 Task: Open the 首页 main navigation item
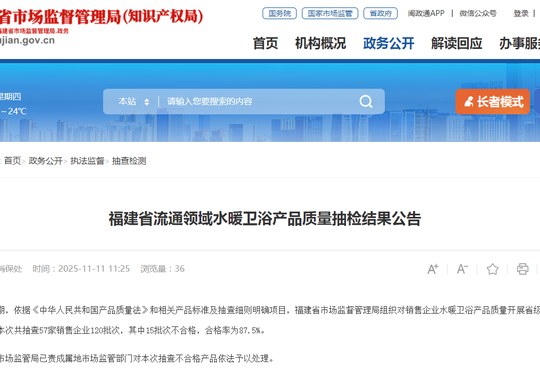[x=265, y=43]
